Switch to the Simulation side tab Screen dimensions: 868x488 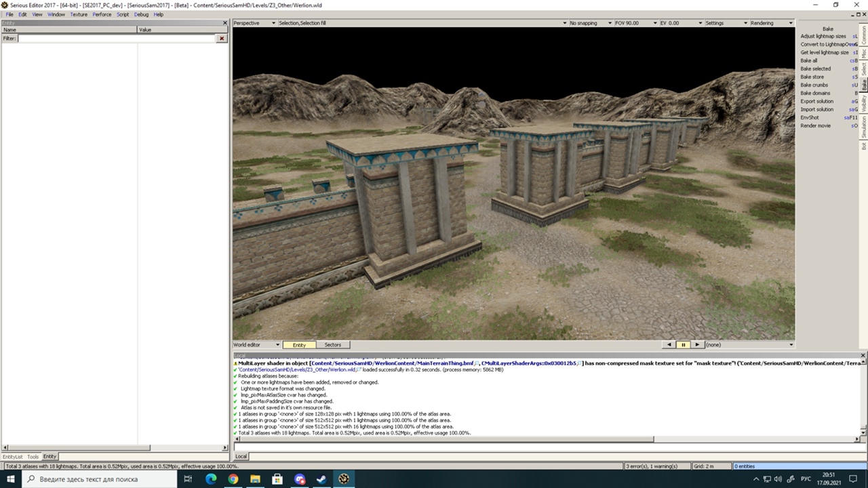[864, 127]
